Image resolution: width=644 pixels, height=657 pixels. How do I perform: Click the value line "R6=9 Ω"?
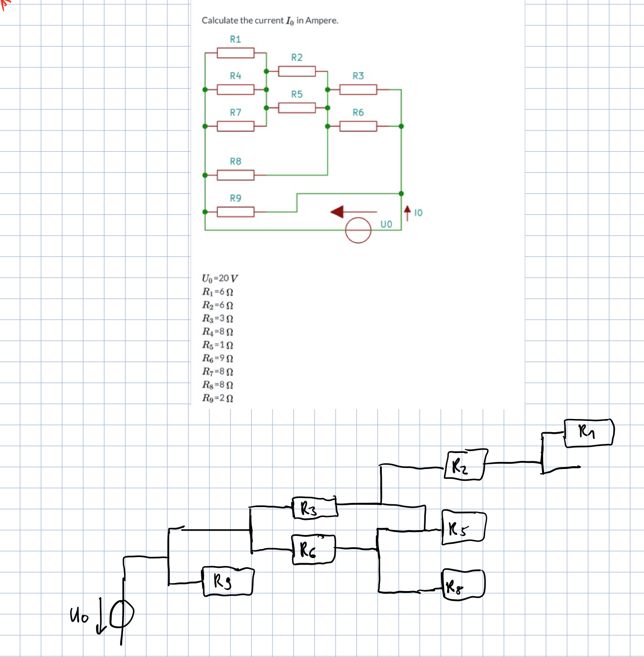[218, 359]
